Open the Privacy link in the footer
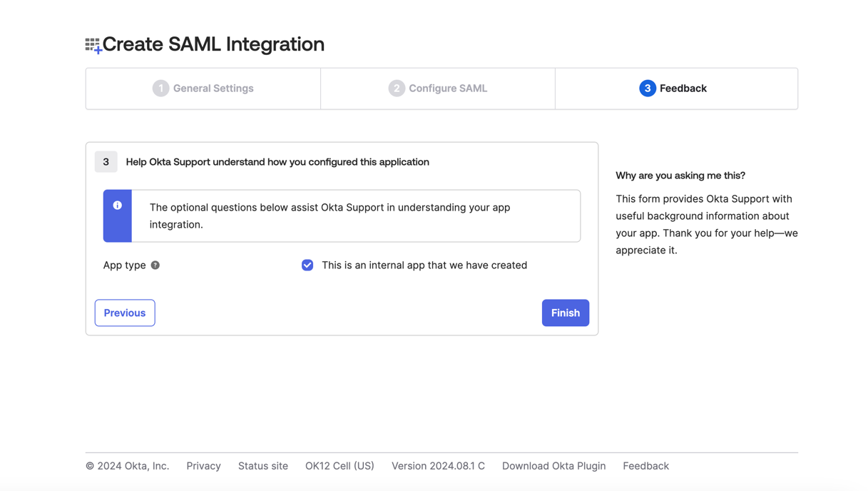This screenshot has width=868, height=491. coord(203,465)
